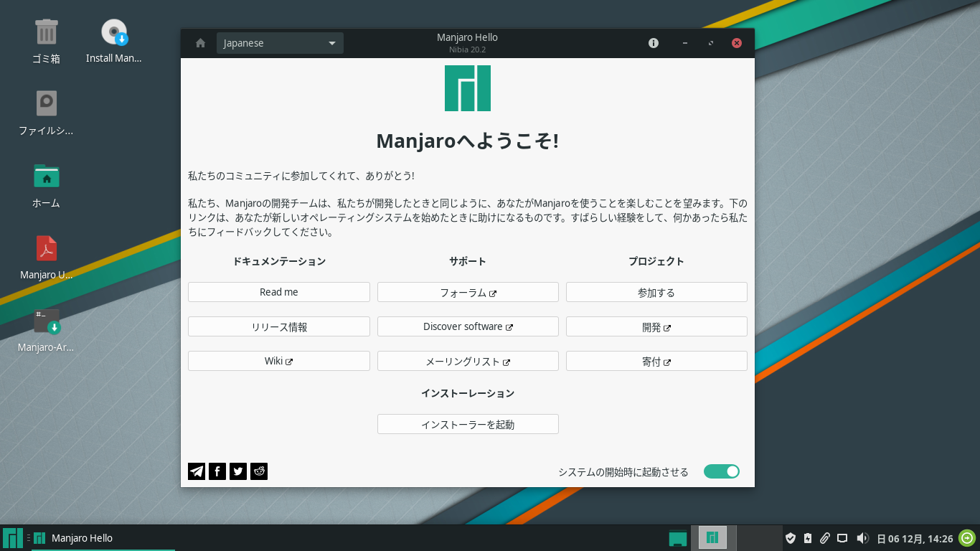The height and width of the screenshot is (551, 980).
Task: Open the battery power manager tray icon
Action: coord(808,538)
